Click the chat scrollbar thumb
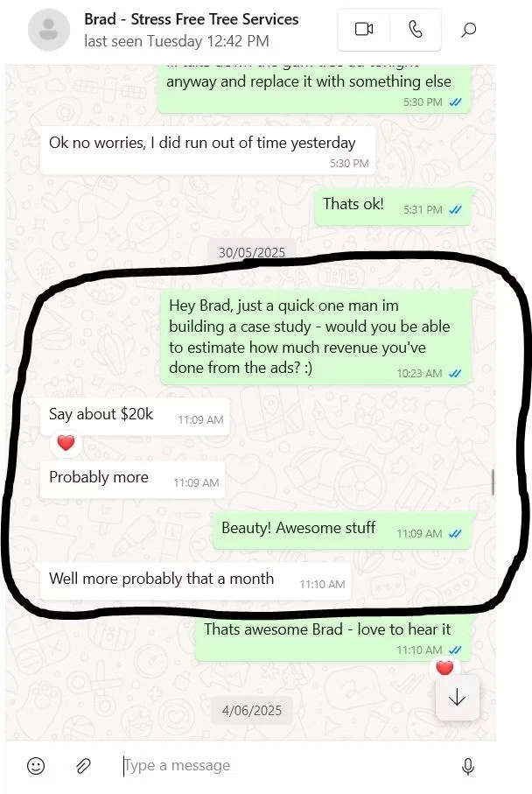This screenshot has width=532, height=794. [493, 481]
